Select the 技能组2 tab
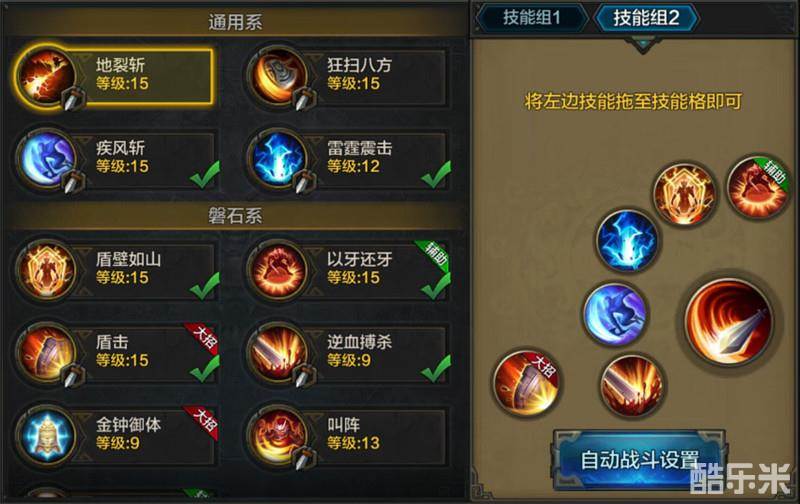The height and width of the screenshot is (504, 800). tap(646, 17)
